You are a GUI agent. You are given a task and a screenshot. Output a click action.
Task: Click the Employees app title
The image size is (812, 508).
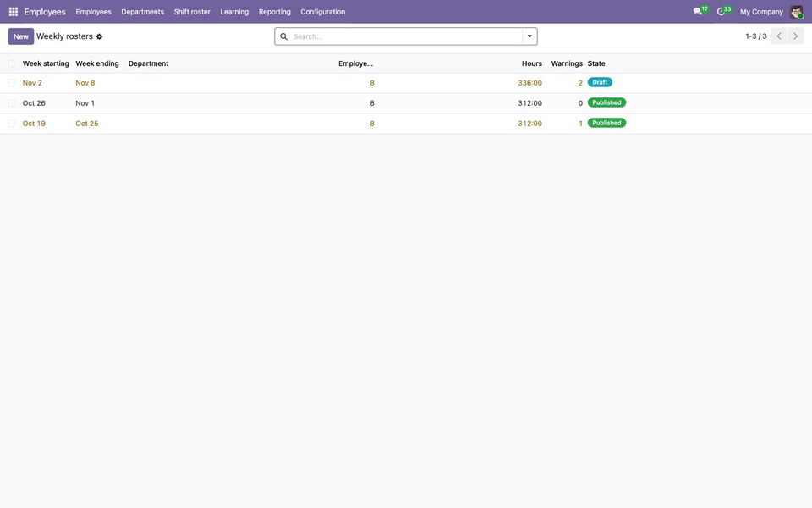[45, 11]
